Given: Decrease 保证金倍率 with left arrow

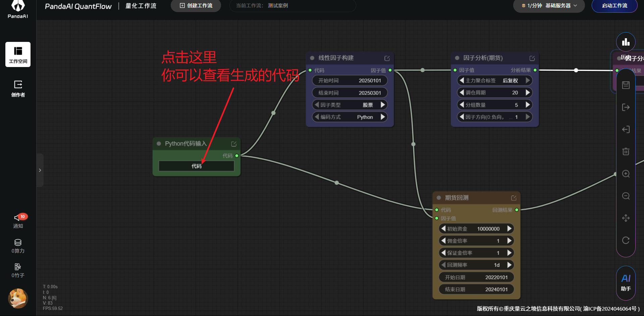Looking at the screenshot, I should point(443,253).
